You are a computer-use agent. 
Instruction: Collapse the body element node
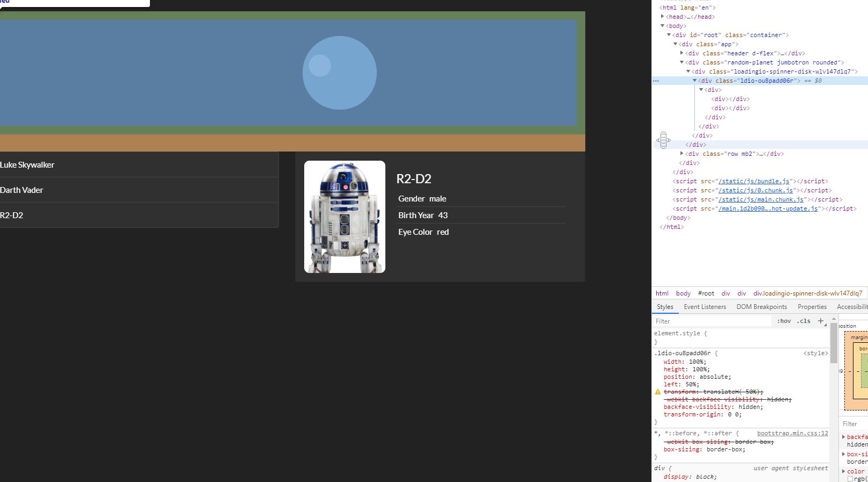coord(663,26)
